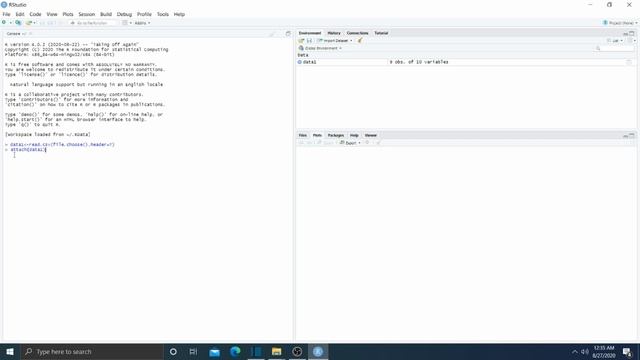Maximize the Plots pane

tap(632, 136)
